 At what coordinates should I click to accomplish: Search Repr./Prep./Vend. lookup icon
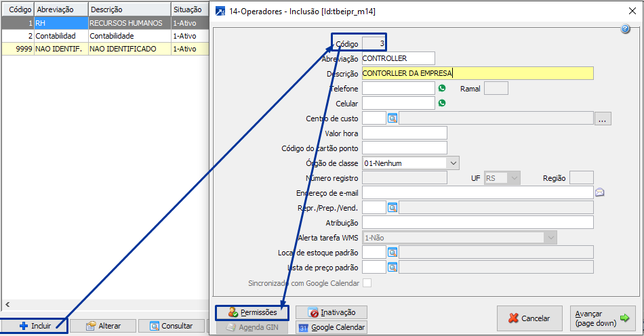pos(393,207)
